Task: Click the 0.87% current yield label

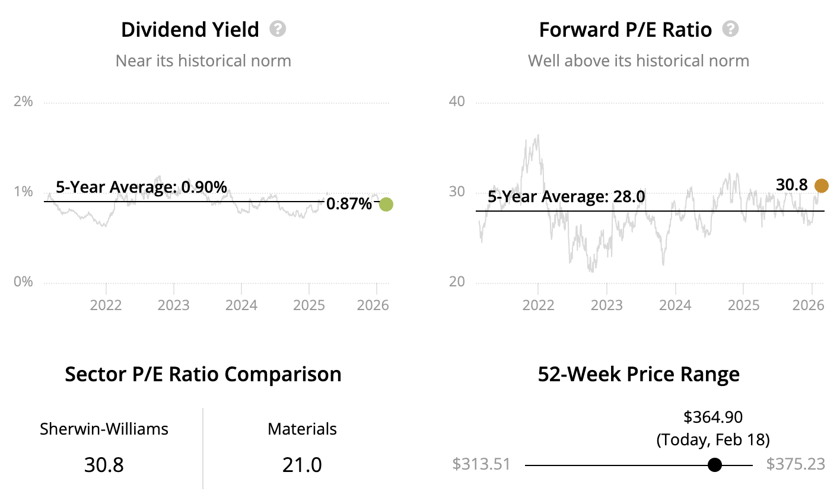Action: (x=349, y=204)
